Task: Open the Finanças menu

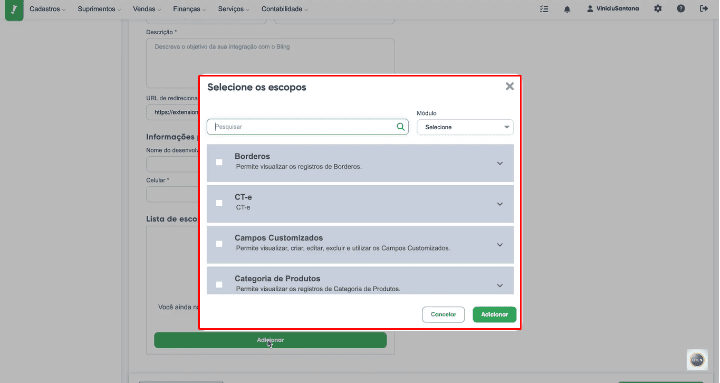Action: click(189, 9)
